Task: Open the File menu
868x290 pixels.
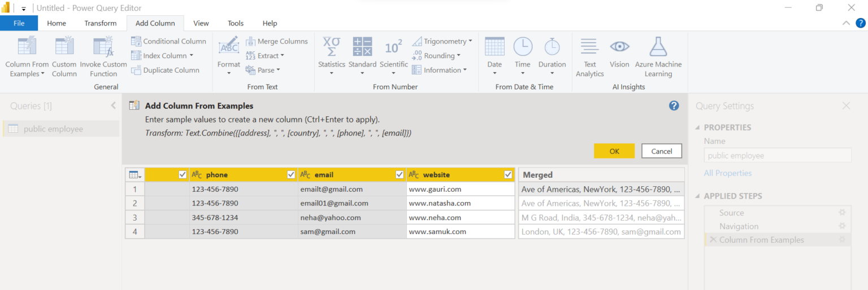Action: [19, 23]
